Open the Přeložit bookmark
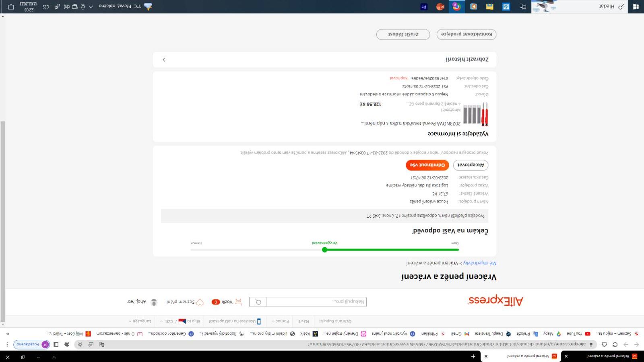Screen dimensions: 644x362 point(527,333)
